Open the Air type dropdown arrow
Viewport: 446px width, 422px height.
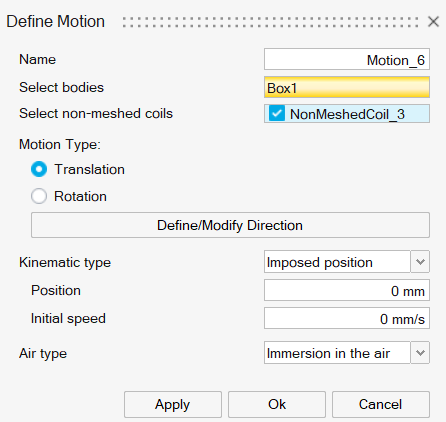pyautogui.click(x=420, y=352)
